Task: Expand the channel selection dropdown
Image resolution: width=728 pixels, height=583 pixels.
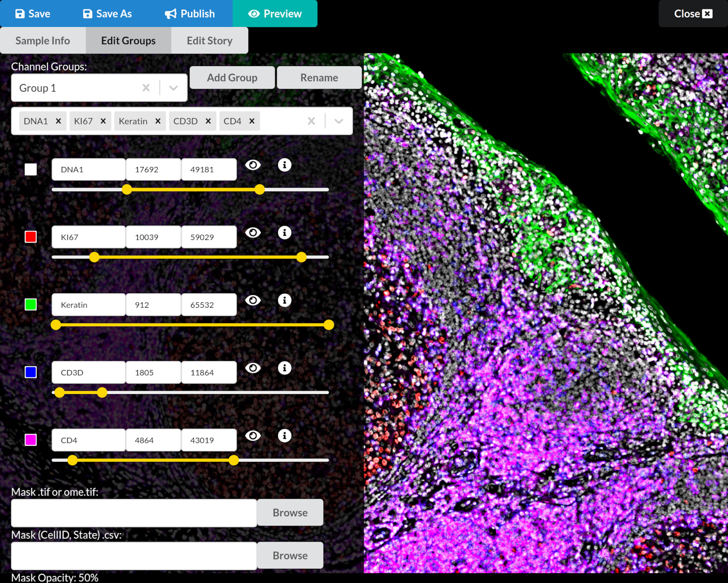Action: click(339, 121)
